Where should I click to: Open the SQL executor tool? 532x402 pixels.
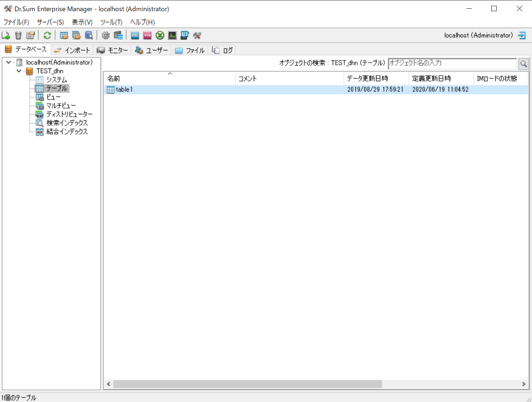[x=135, y=35]
